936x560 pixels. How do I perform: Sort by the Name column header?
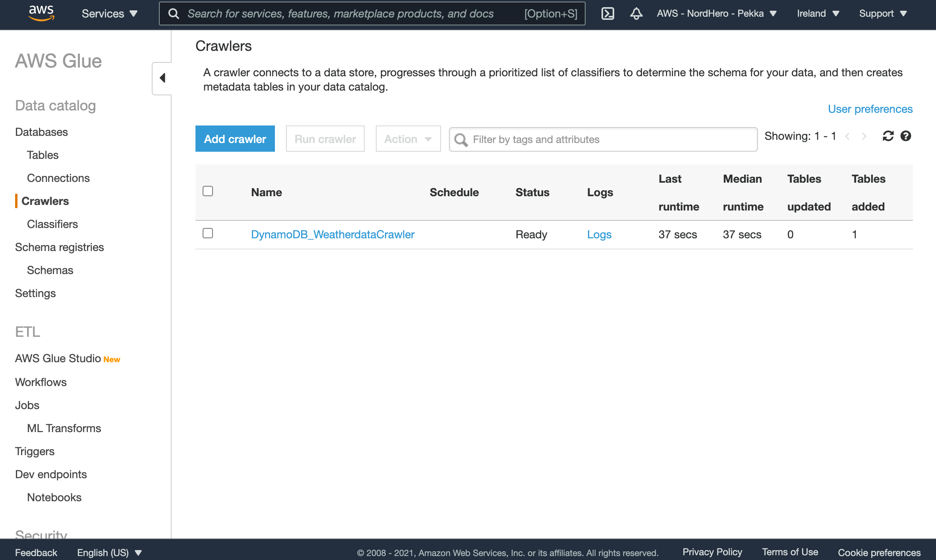267,193
